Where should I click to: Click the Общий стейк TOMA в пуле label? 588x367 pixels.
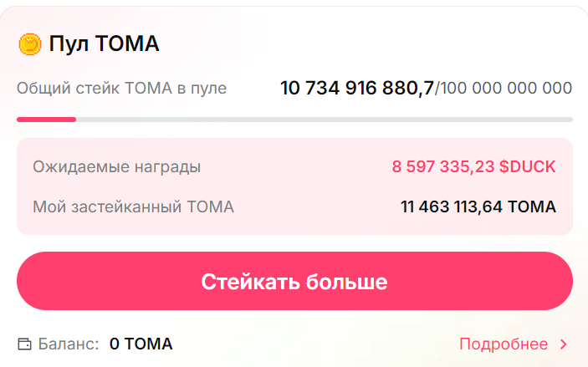(x=121, y=88)
